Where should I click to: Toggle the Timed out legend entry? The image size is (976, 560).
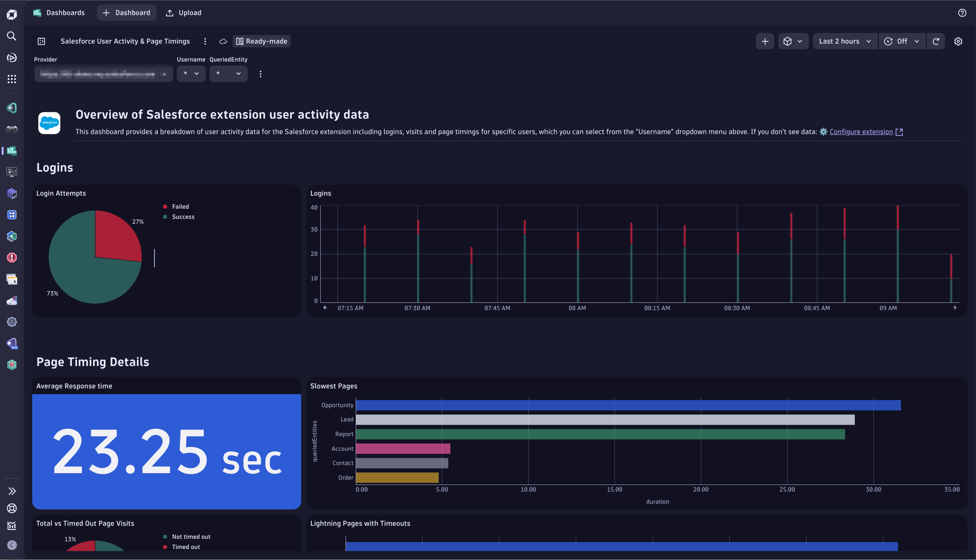(x=181, y=547)
